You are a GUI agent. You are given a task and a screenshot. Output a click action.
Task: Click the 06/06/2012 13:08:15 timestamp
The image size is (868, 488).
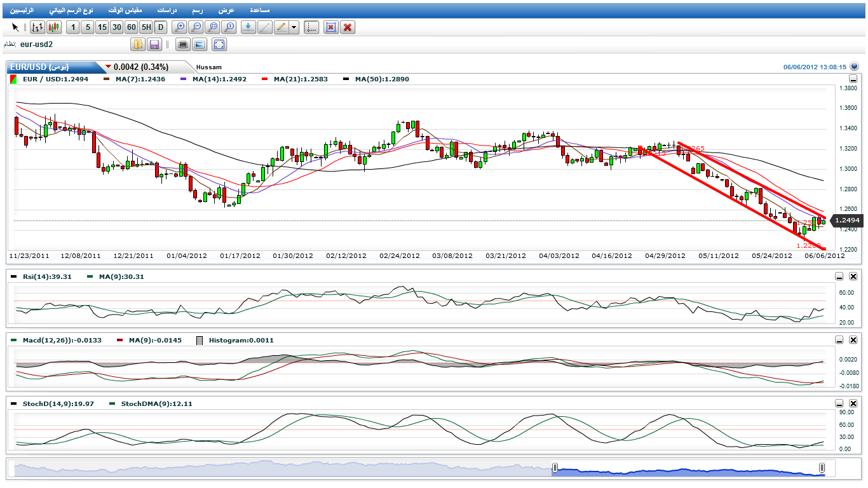[x=815, y=67]
